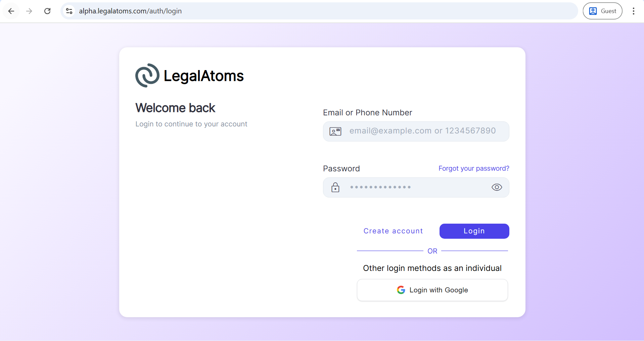The height and width of the screenshot is (341, 644).
Task: Click the LegalAtoms swirl logo icon
Action: [x=147, y=75]
